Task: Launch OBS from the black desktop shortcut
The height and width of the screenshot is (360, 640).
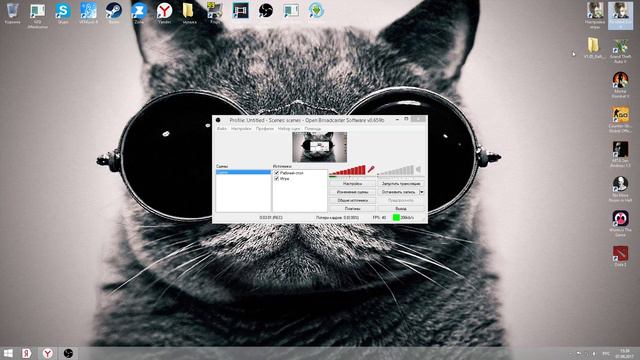Action: tap(266, 11)
